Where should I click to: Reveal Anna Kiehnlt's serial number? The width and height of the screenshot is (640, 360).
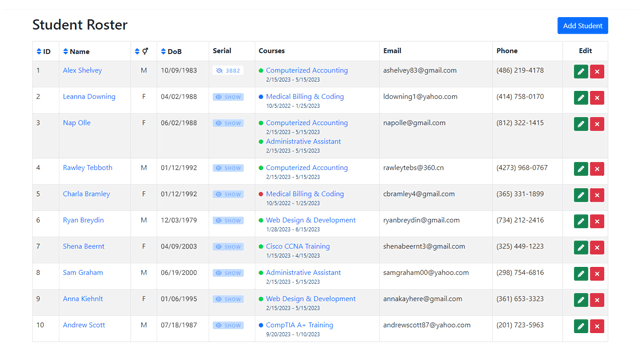228,299
